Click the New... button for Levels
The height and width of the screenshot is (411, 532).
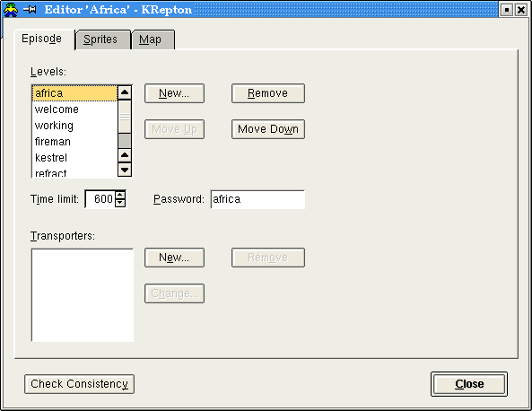(174, 93)
